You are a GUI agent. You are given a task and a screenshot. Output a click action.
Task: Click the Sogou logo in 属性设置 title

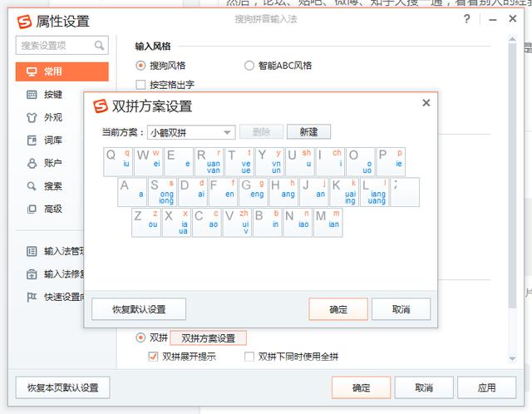click(x=24, y=22)
